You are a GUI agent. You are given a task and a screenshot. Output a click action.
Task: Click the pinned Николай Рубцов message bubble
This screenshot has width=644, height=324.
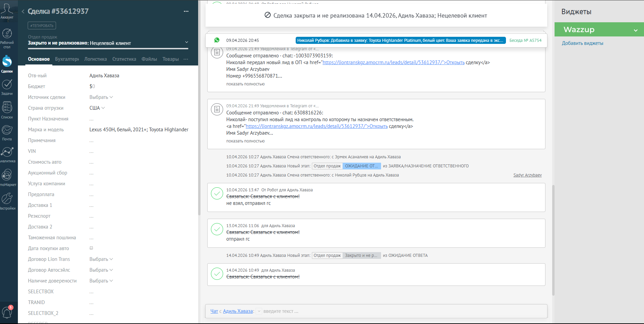click(401, 40)
